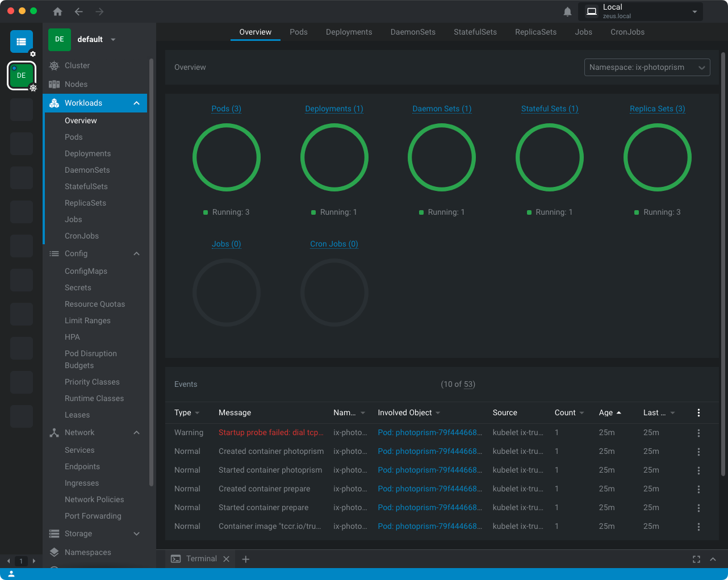Open the events table column options menu
This screenshot has width=728, height=580.
coord(698,413)
